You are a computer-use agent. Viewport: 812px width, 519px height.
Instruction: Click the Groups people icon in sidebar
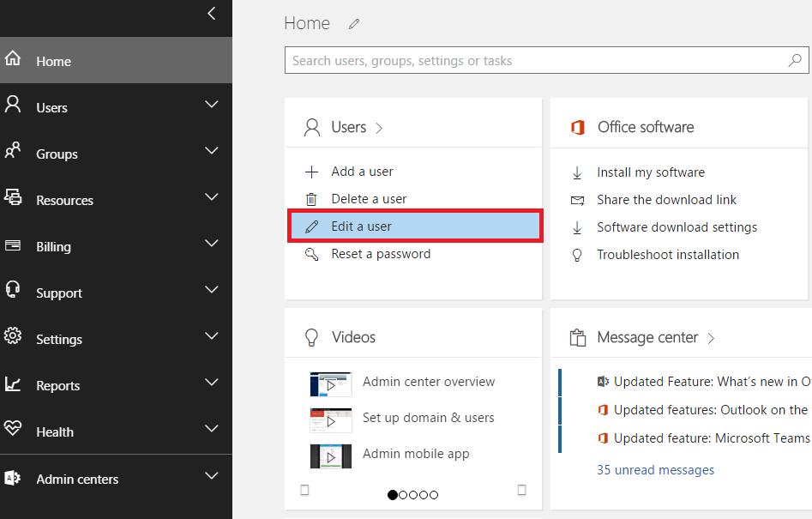pos(13,150)
